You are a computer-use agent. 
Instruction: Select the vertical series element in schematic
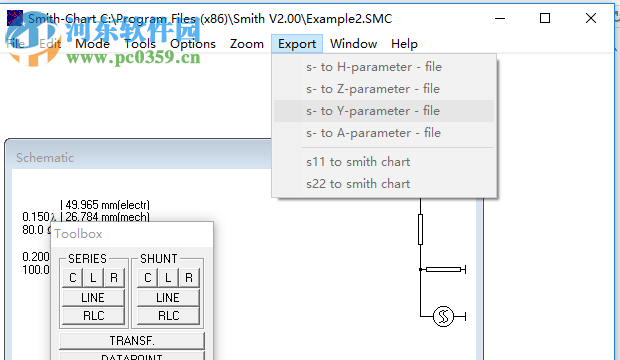point(420,229)
